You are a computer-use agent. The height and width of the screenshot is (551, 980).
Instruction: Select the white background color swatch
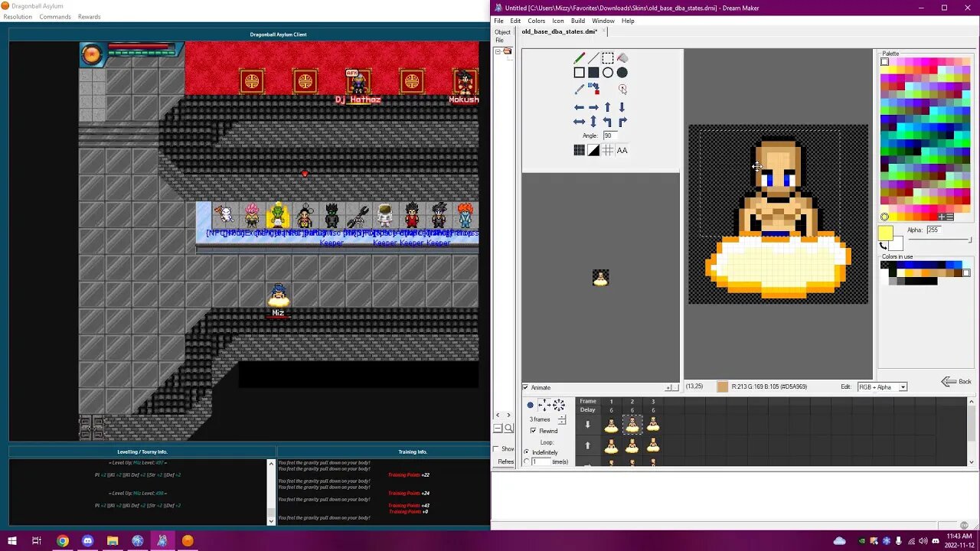click(896, 243)
